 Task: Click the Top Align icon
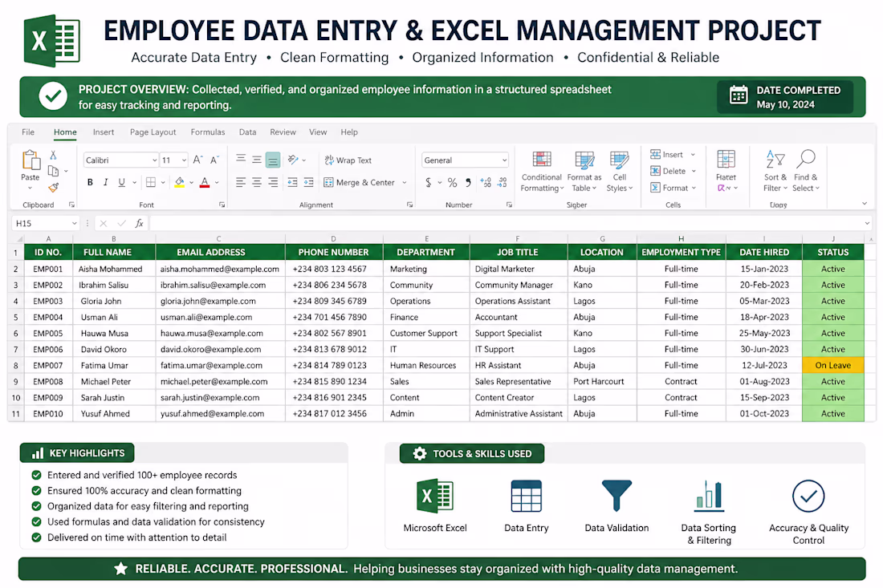(x=241, y=160)
